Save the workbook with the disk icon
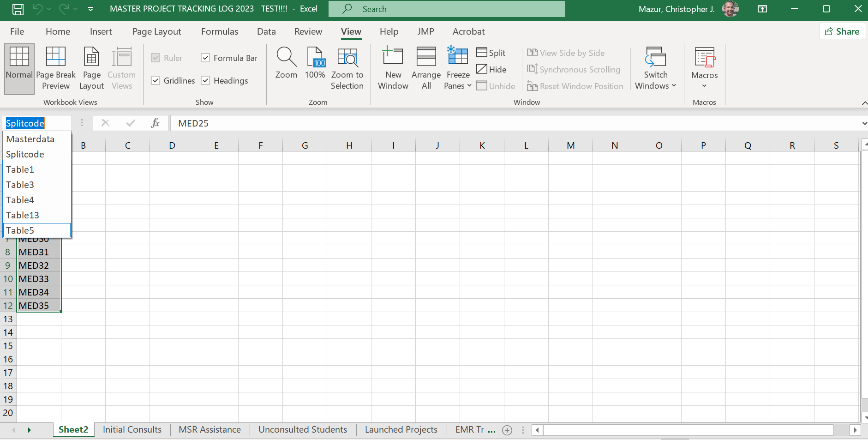Image resolution: width=868 pixels, height=440 pixels. click(x=18, y=9)
